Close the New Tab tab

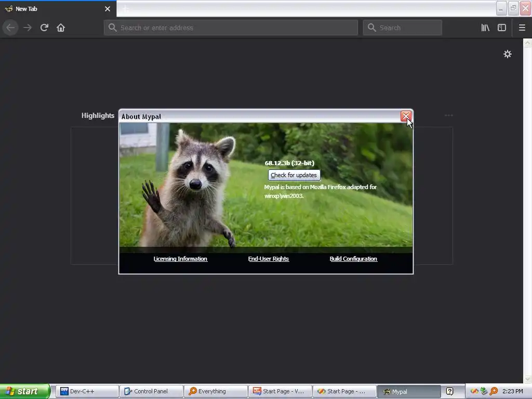coord(108,9)
